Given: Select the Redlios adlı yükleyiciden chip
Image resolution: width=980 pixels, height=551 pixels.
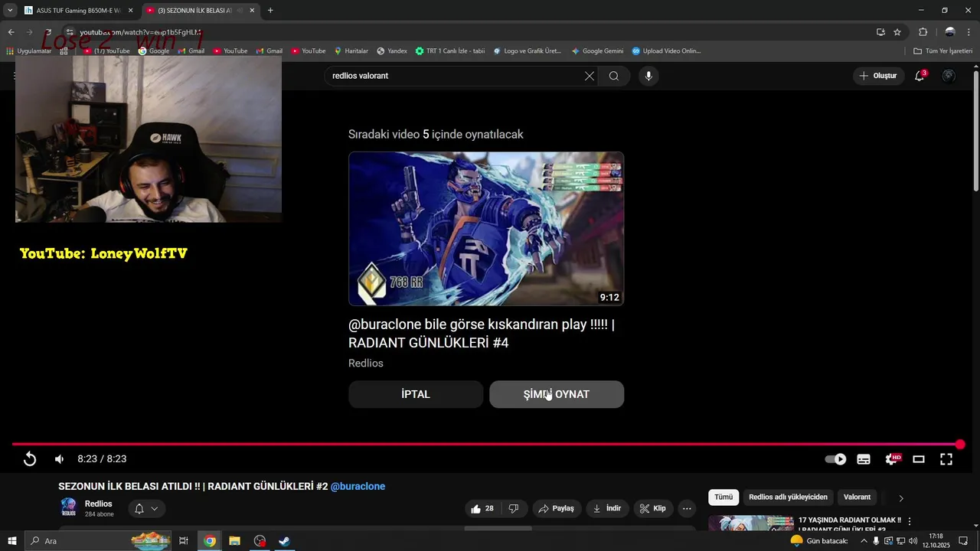Looking at the screenshot, I should 788,497.
